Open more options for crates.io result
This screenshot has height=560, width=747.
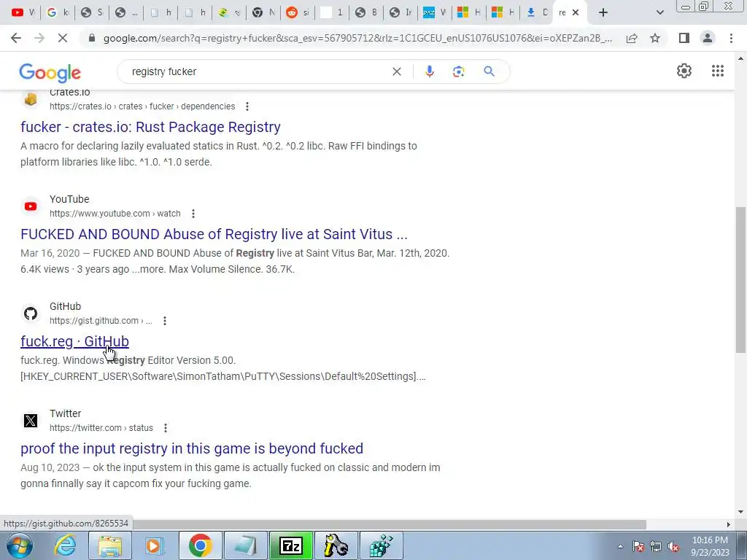pos(247,106)
